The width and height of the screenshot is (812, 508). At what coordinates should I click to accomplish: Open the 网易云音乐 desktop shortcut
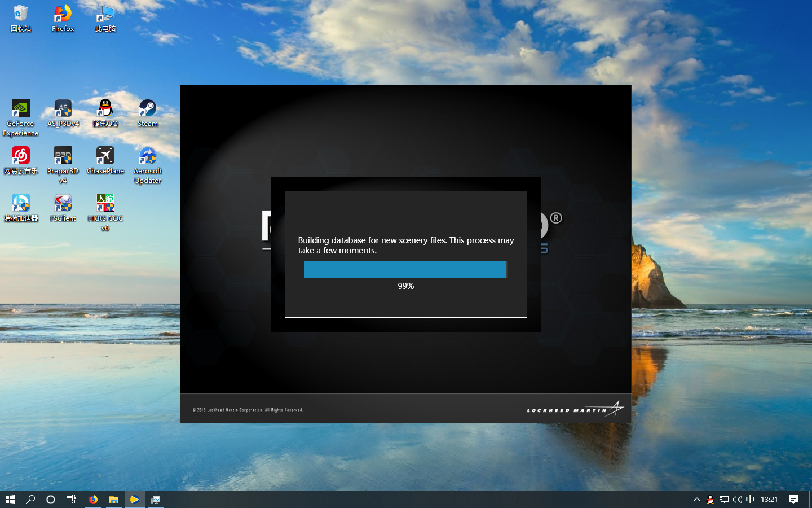point(21,161)
